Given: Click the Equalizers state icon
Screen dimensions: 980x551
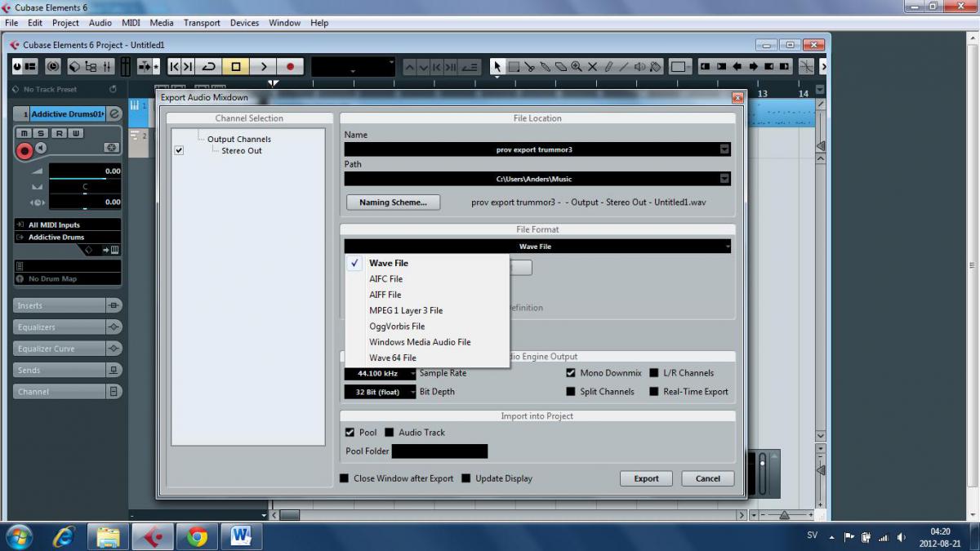Looking at the screenshot, I should coord(114,327).
